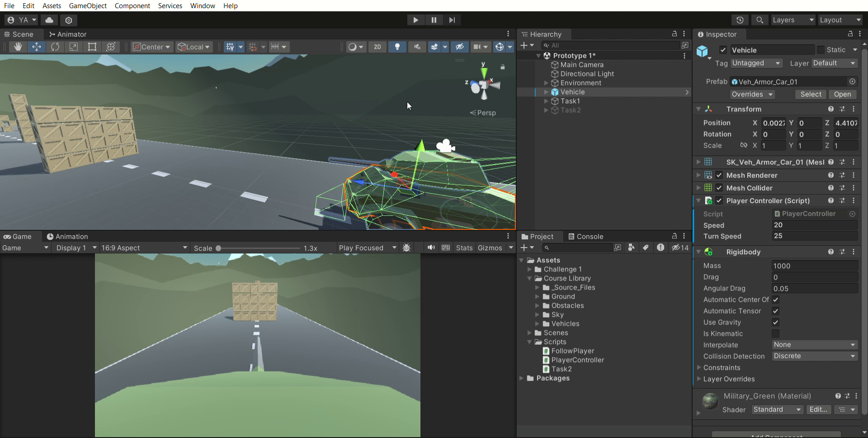Click the Military_Green material preview sphere
This screenshot has width=868, height=438.
pyautogui.click(x=710, y=400)
